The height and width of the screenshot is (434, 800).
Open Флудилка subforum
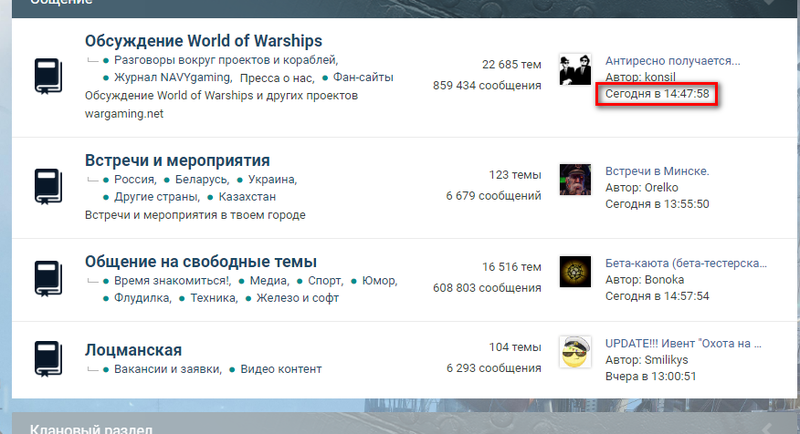click(143, 298)
